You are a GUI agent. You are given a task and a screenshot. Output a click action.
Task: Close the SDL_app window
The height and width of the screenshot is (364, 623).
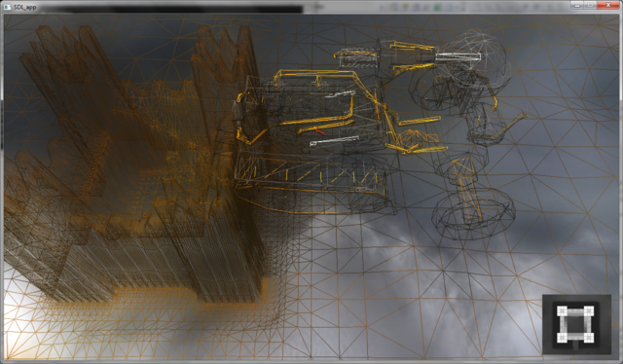click(608, 5)
